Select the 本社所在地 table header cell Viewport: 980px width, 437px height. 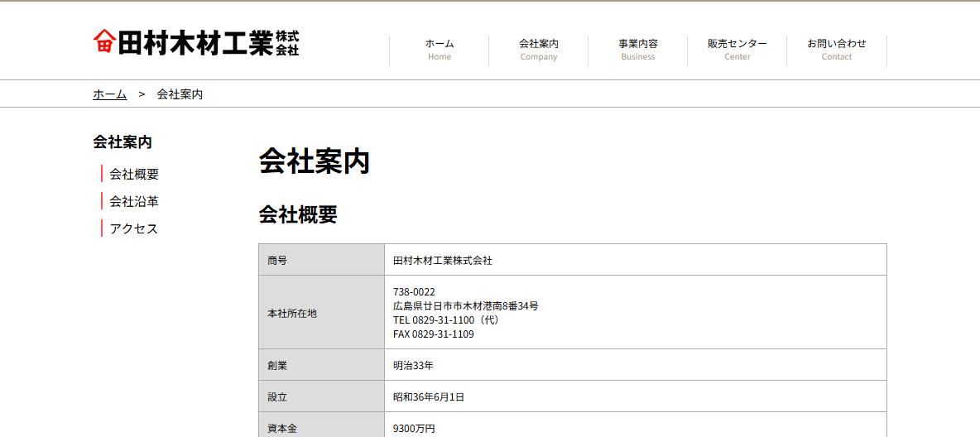322,313
